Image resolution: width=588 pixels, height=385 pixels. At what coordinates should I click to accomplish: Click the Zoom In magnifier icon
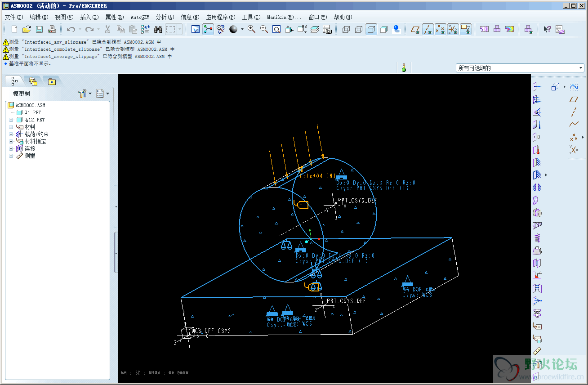[x=252, y=29]
